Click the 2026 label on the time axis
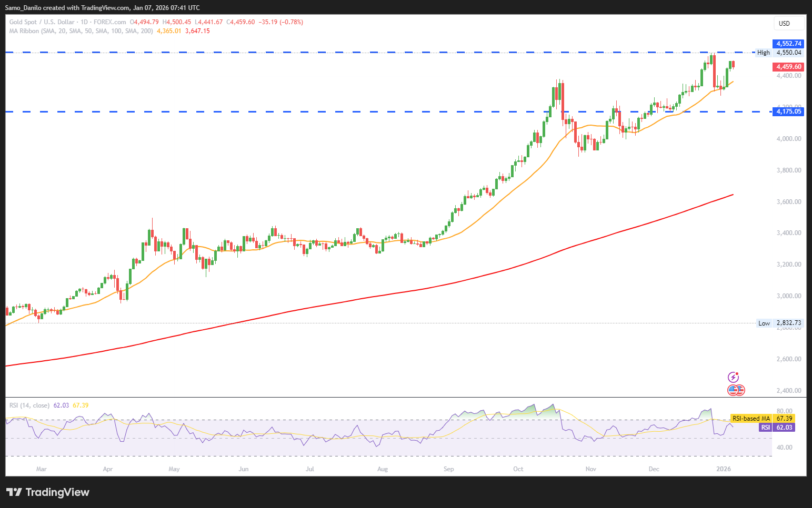This screenshot has height=508, width=812. [x=724, y=469]
